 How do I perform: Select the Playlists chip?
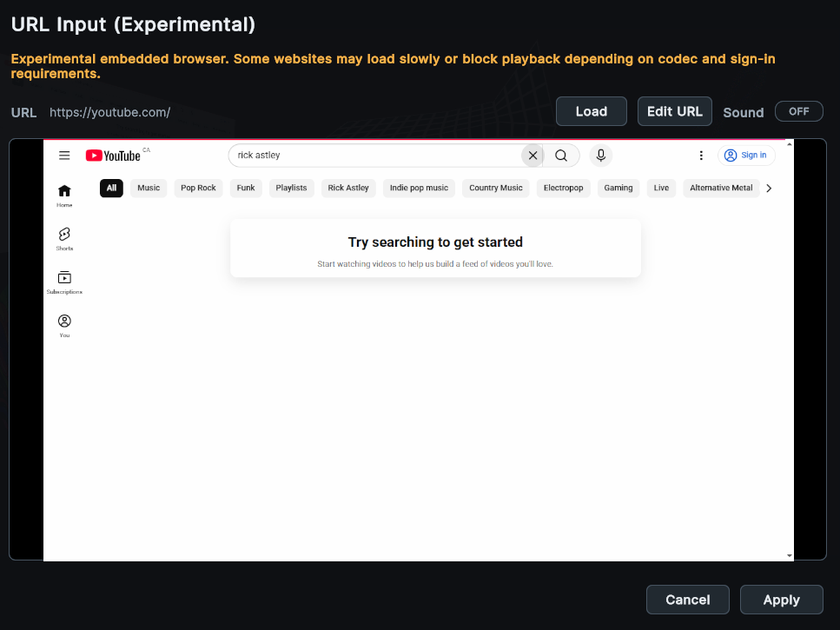point(291,188)
